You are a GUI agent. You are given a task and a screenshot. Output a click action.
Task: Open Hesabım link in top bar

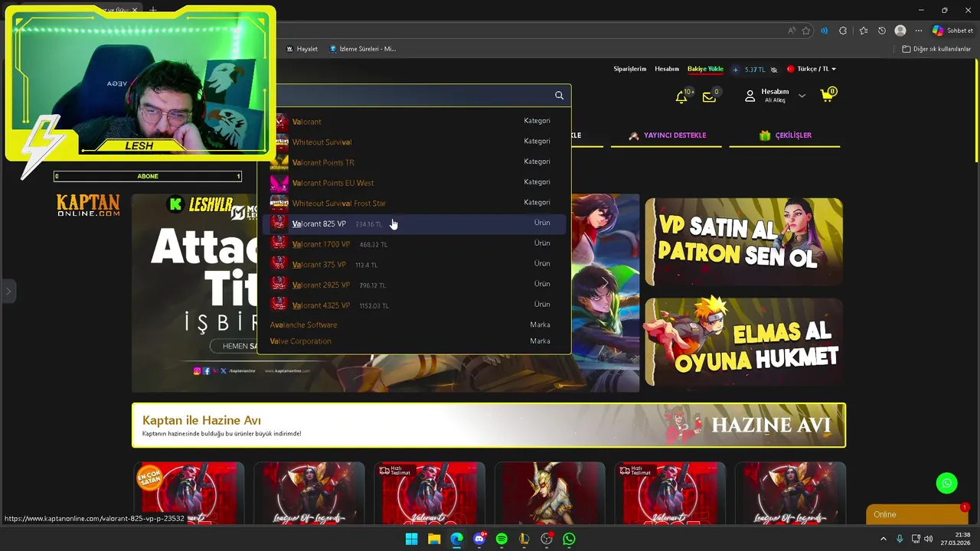click(667, 69)
